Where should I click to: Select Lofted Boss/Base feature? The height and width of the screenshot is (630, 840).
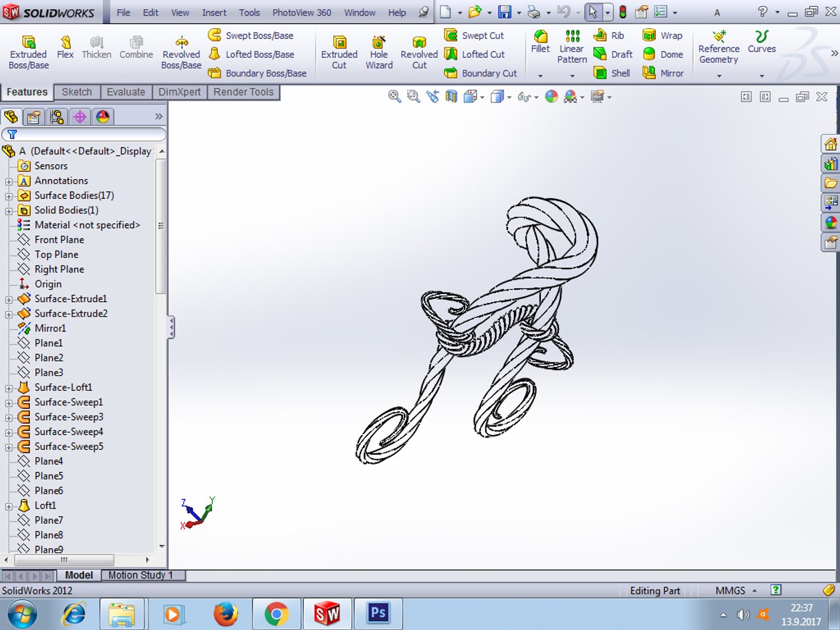[251, 54]
